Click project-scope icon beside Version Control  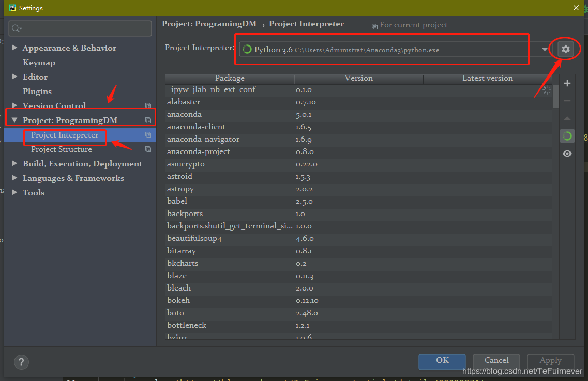(x=148, y=106)
